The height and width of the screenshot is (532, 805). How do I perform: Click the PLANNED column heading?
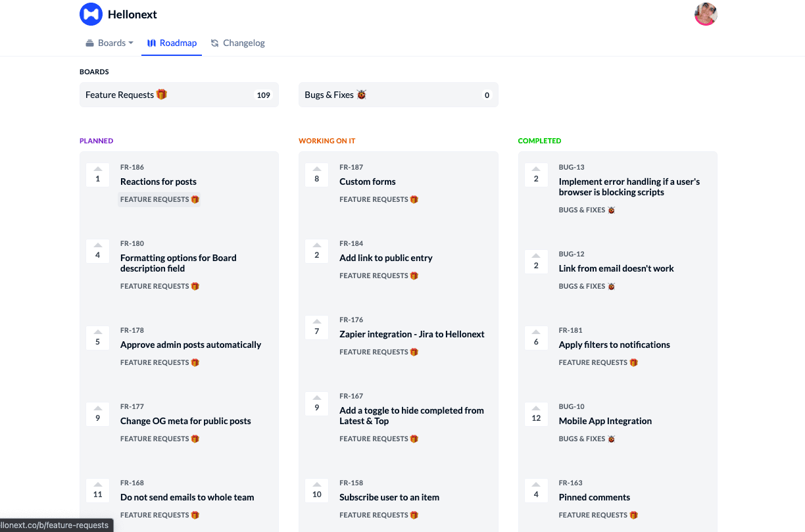(96, 141)
